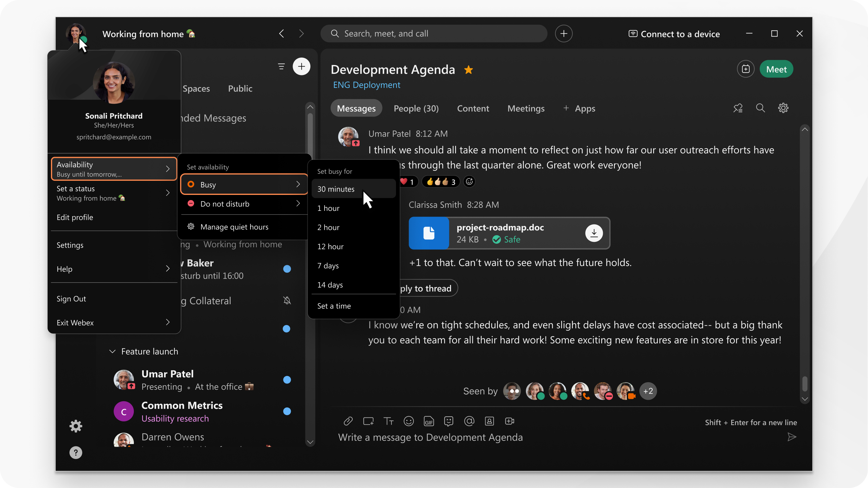
Task: Switch to Content tab in Development Agenda
Action: tap(473, 108)
